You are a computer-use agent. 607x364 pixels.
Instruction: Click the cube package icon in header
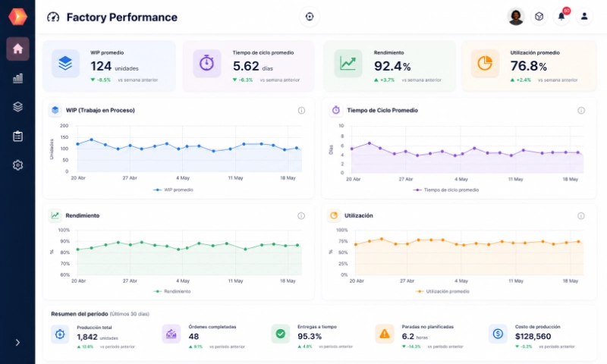point(539,17)
